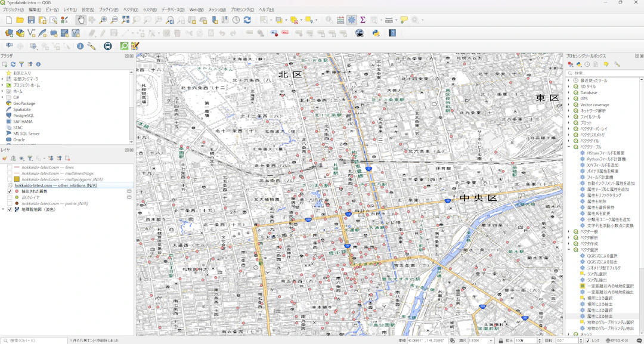The image size is (644, 344).
Task: Click the green search plugin icon
Action: [x=123, y=47]
